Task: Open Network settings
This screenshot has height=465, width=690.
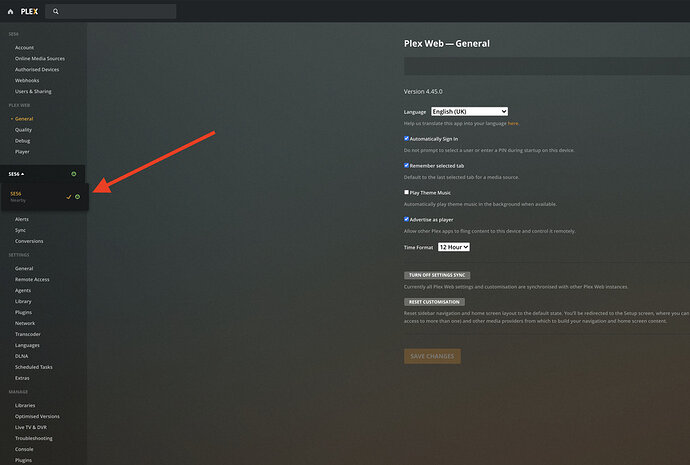Action: (25, 323)
